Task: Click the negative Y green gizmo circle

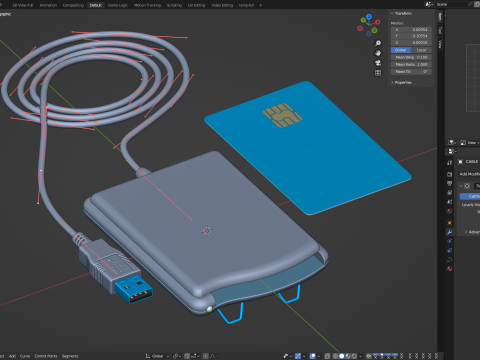Action: (375, 30)
